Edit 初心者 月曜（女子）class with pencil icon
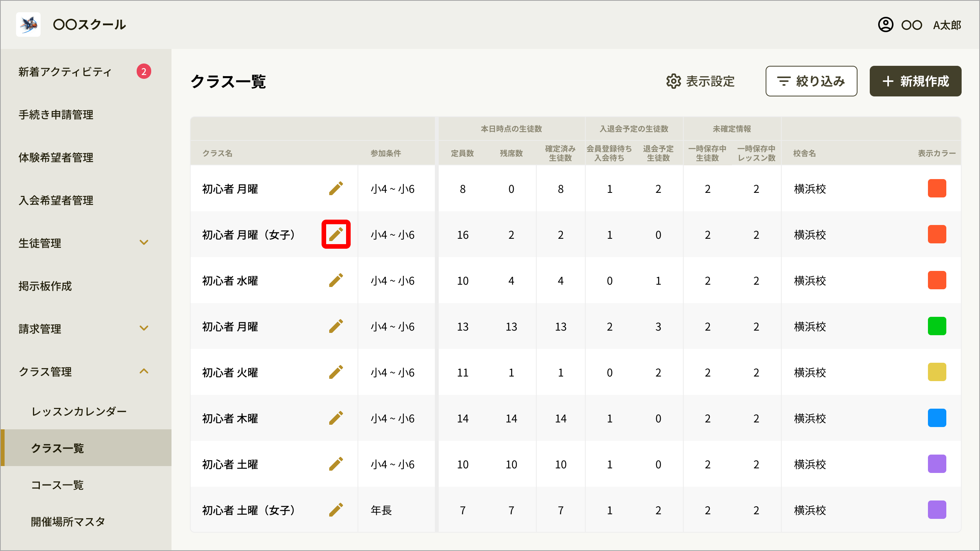The image size is (980, 551). tap(336, 234)
